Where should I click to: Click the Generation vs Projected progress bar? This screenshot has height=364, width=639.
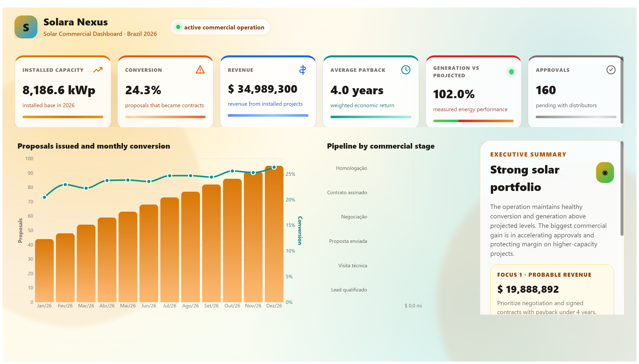click(x=473, y=121)
